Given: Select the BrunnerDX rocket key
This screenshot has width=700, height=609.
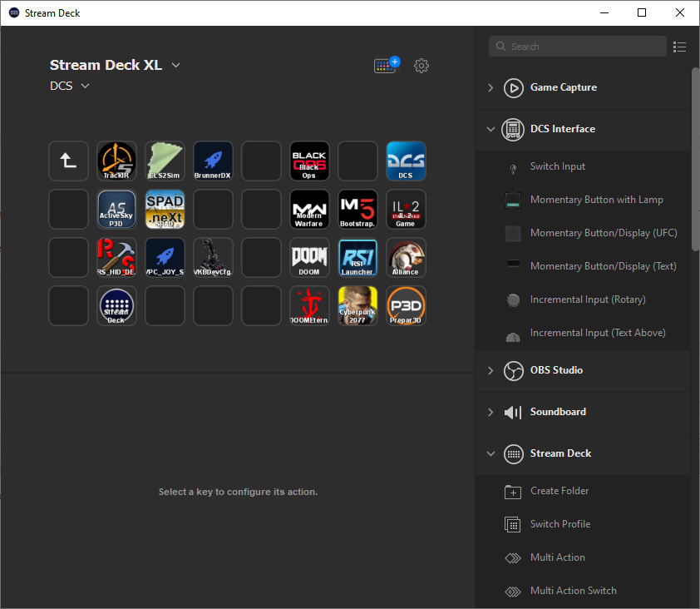Looking at the screenshot, I should pos(213,161).
